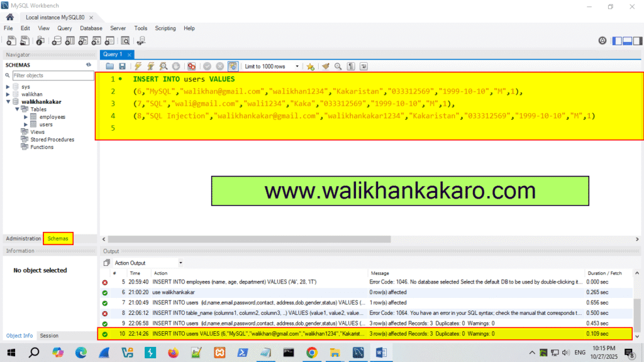Image resolution: width=644 pixels, height=362 pixels.
Task: Refresh the SCHEMAS list with the refresh icon
Action: (88, 65)
